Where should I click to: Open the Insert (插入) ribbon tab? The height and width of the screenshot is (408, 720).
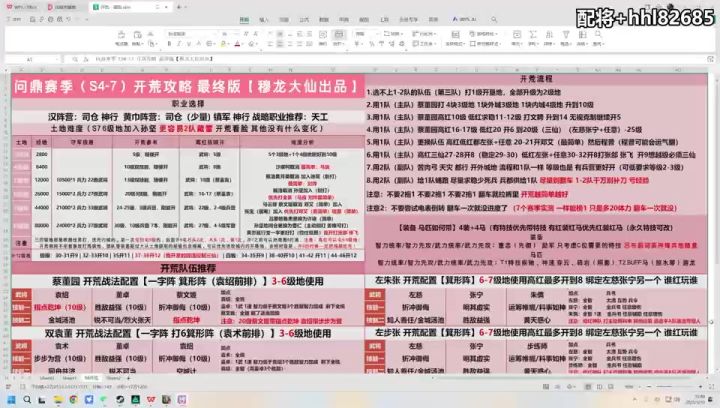click(264, 20)
